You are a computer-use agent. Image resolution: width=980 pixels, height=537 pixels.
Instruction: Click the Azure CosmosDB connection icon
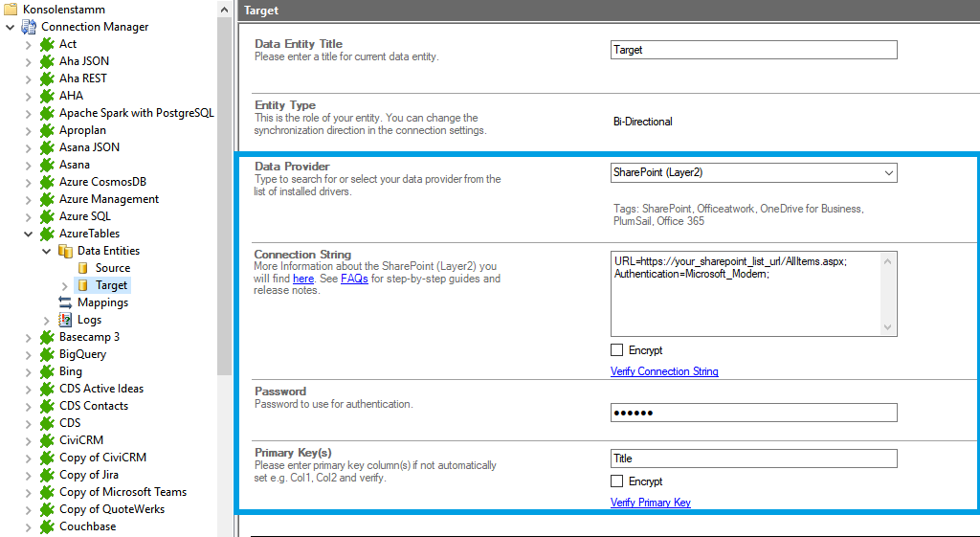click(47, 182)
